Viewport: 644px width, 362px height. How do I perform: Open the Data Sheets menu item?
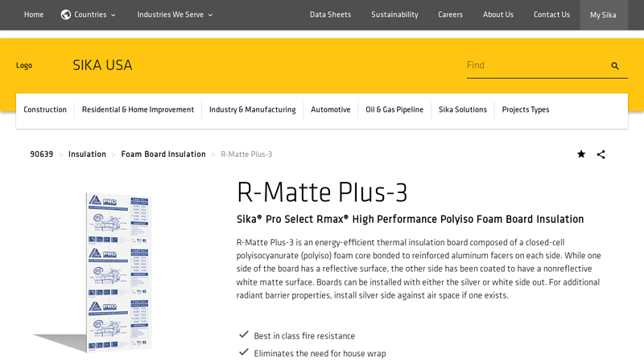(330, 14)
